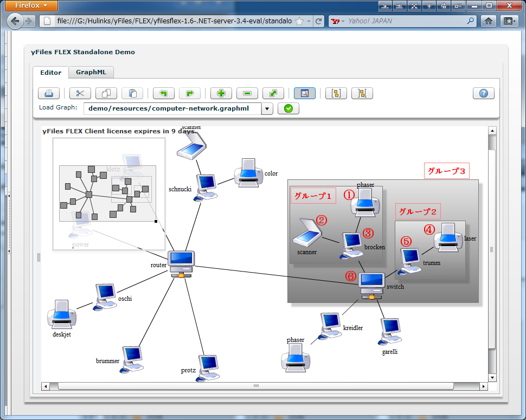Open the Yahoo search engine selector
526x420 pixels.
coord(337,21)
